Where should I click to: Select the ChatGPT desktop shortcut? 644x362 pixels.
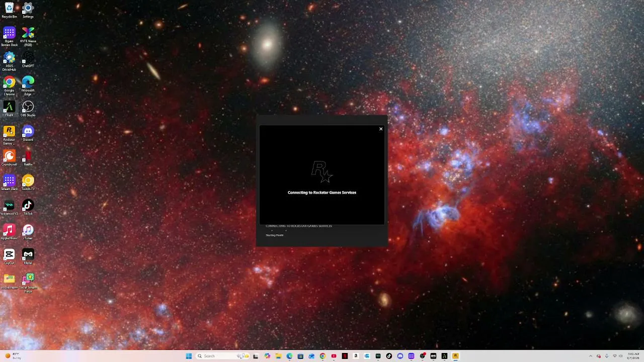click(x=28, y=60)
